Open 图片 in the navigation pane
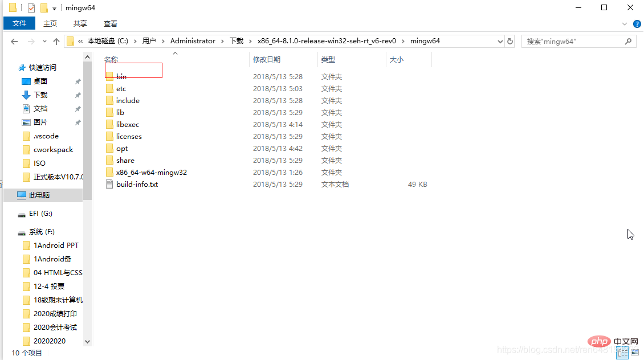Viewport: 644px width, 360px height. 40,122
